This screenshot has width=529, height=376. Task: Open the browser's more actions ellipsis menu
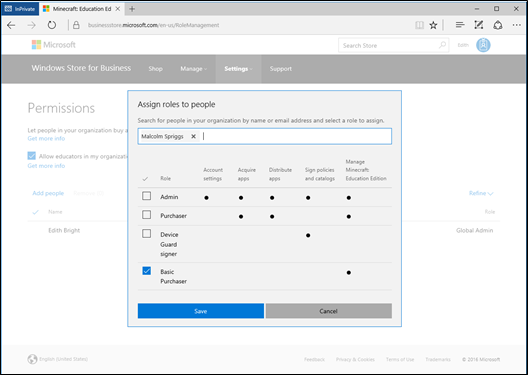[517, 25]
